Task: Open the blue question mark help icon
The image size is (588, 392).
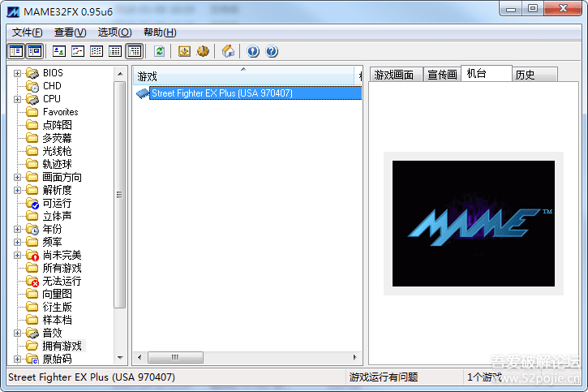Action: 272,51
